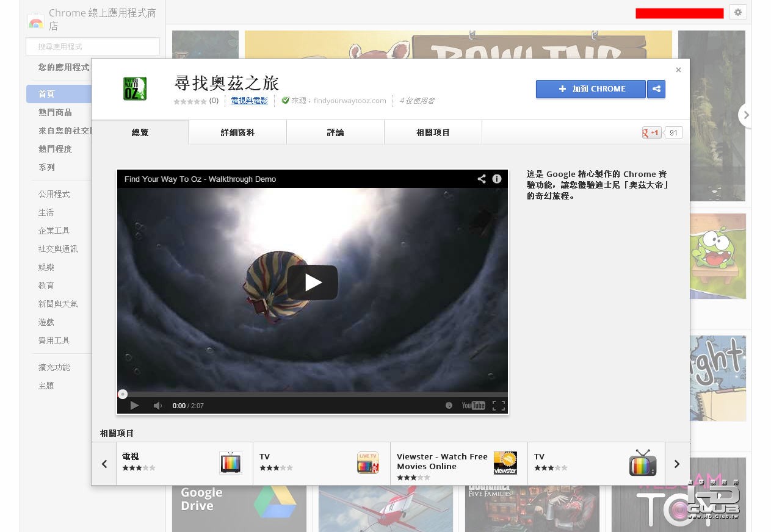Close the app details dialog
The height and width of the screenshot is (532, 771).
click(x=678, y=70)
